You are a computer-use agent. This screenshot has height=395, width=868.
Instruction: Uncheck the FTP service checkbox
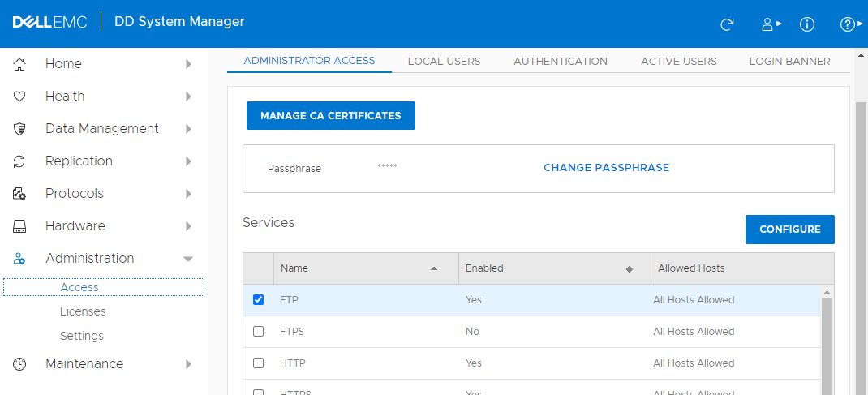click(259, 299)
